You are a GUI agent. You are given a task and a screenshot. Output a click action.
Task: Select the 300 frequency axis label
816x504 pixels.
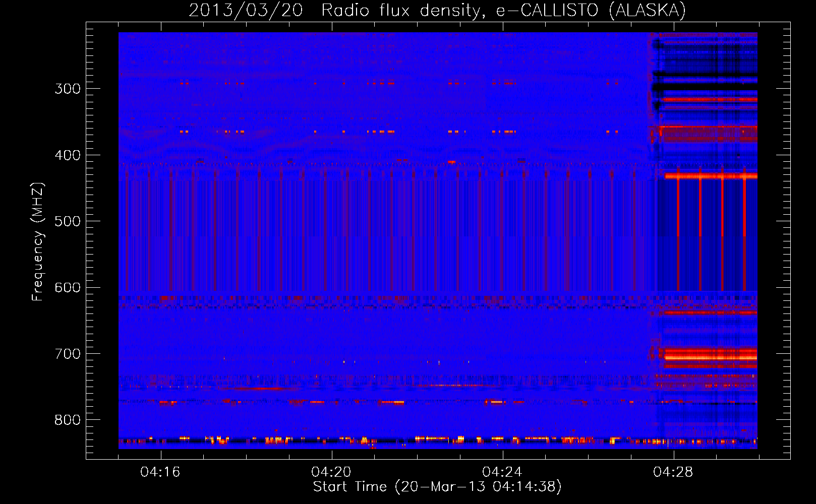pos(68,89)
